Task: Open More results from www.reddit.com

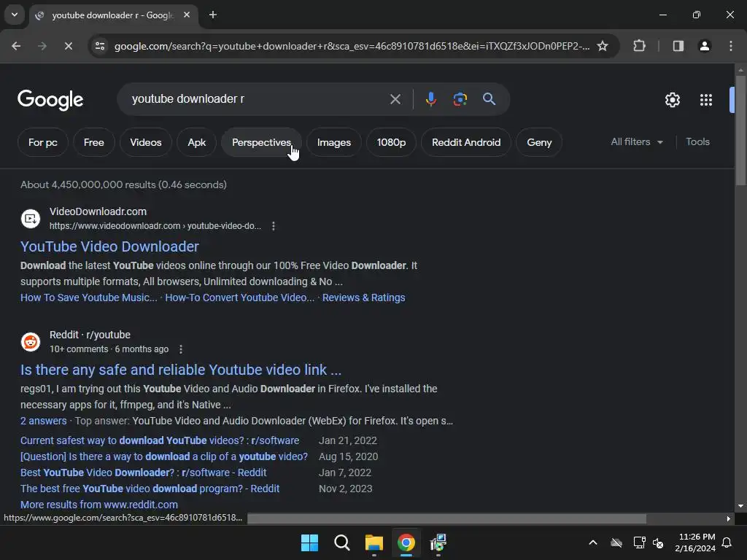Action: 99,505
